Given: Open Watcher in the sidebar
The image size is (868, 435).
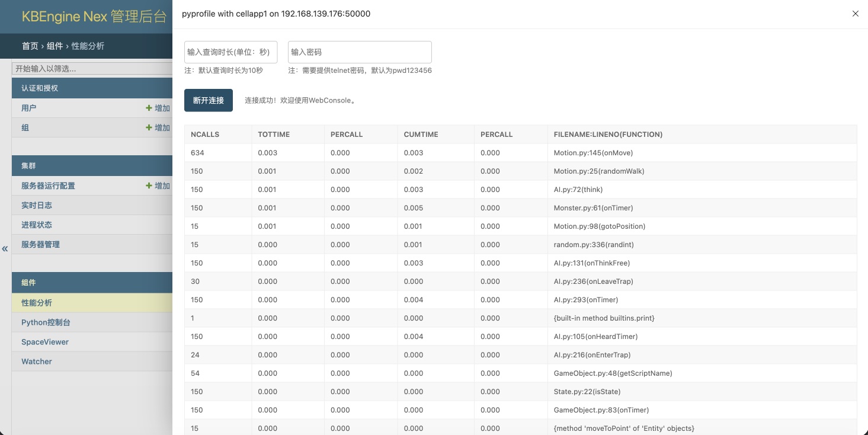Looking at the screenshot, I should pyautogui.click(x=37, y=362).
